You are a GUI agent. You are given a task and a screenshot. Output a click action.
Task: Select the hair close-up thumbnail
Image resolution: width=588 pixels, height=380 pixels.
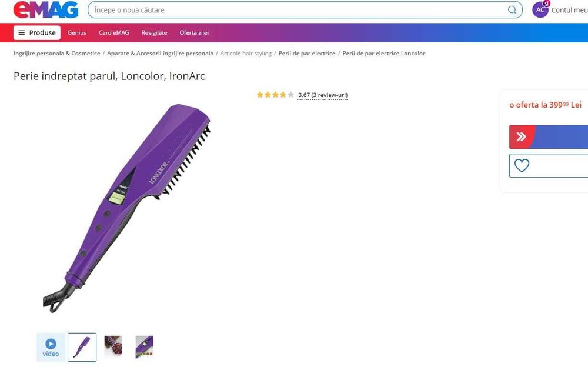113,346
